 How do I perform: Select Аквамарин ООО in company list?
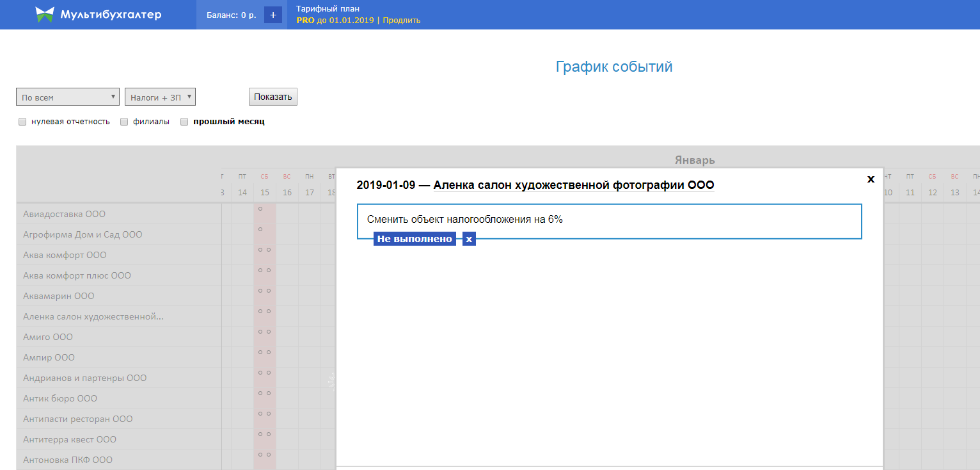59,296
